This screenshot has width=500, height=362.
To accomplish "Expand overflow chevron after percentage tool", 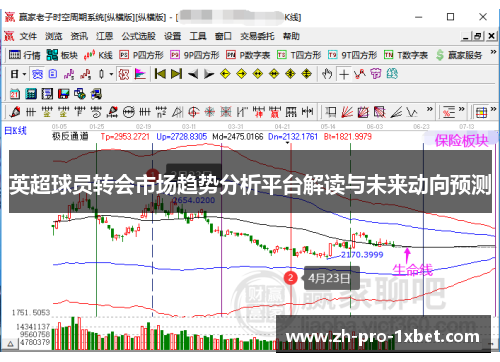I will point(462,109).
